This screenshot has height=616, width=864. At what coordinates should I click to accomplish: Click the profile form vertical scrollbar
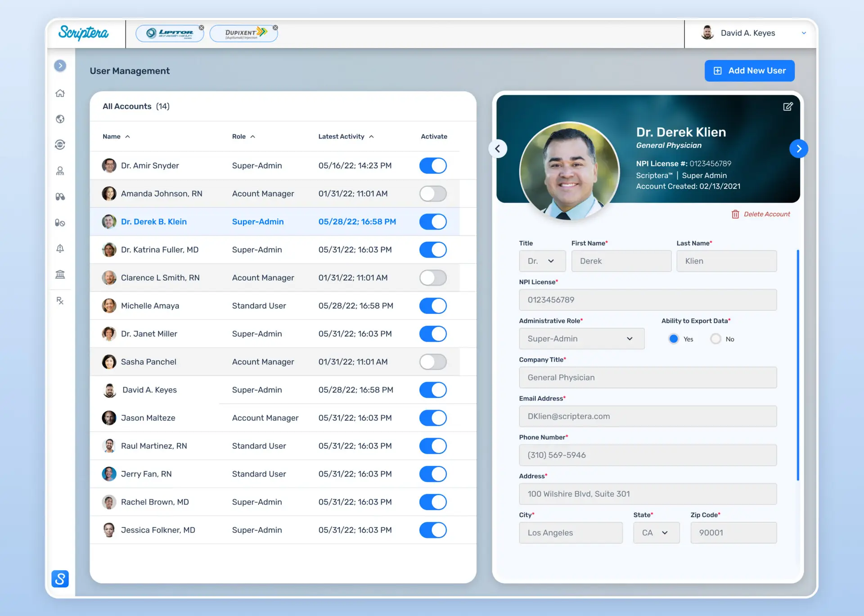tap(798, 364)
